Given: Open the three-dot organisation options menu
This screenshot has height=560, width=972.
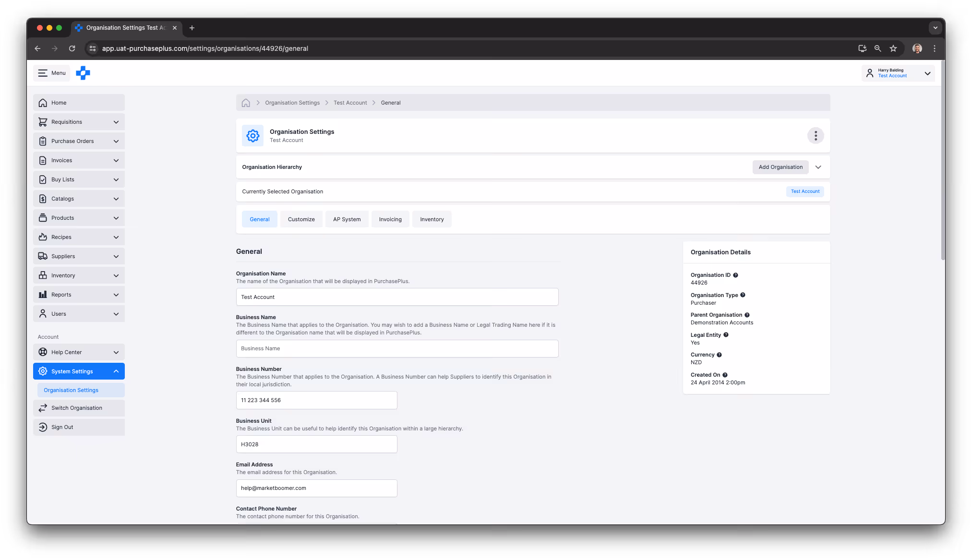Looking at the screenshot, I should [x=816, y=136].
